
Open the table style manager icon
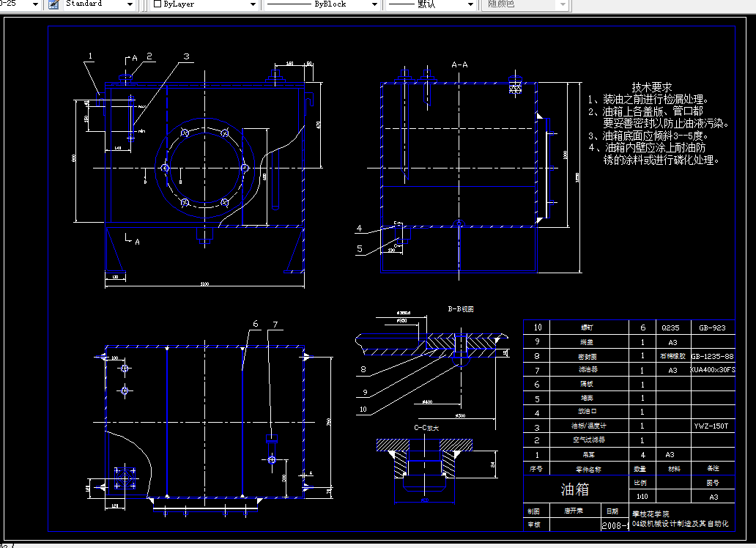(53, 4)
